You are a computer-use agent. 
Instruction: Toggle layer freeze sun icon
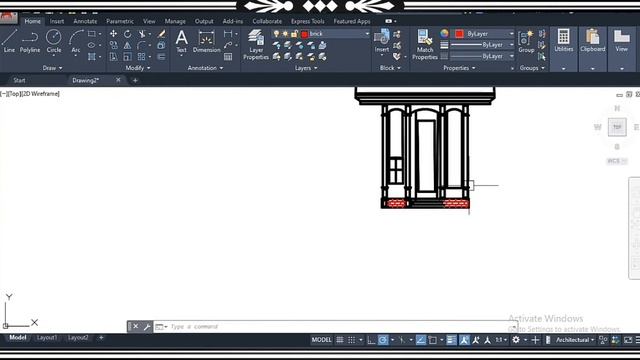click(285, 34)
